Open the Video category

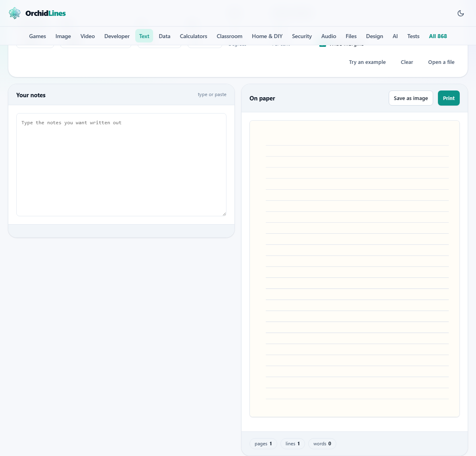[x=88, y=36]
